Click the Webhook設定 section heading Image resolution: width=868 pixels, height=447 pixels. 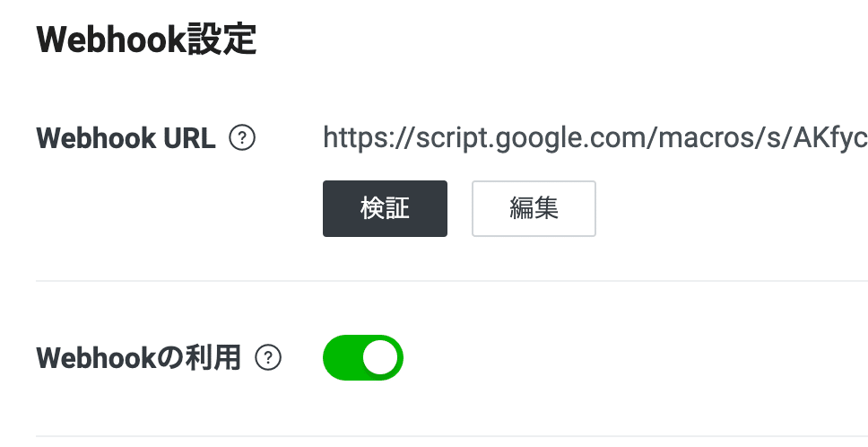(x=146, y=40)
